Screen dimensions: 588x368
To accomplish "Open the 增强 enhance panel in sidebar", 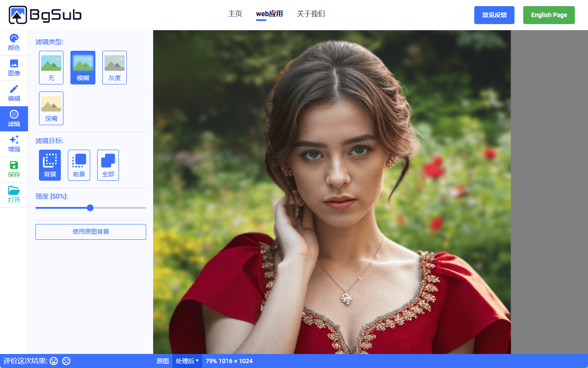I will 14,144.
